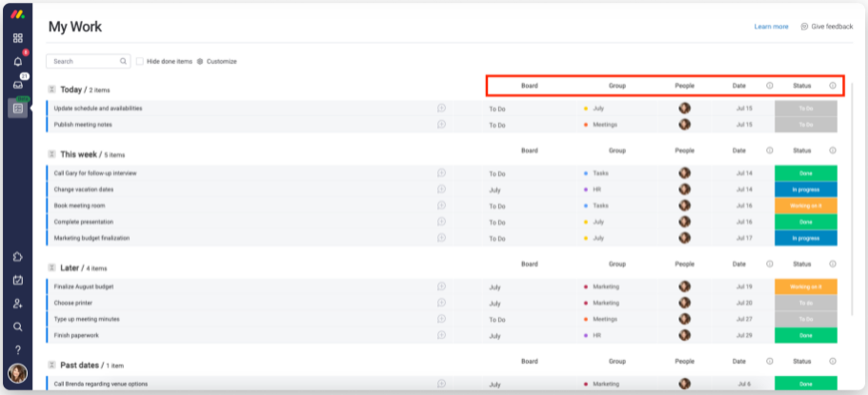Open the sidebar search magnifier icon
Viewport: 868px width, 395px height.
[x=17, y=326]
